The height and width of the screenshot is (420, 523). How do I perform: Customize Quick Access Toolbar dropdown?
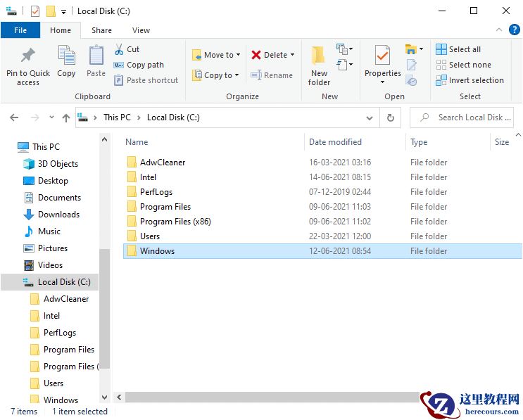click(x=64, y=12)
